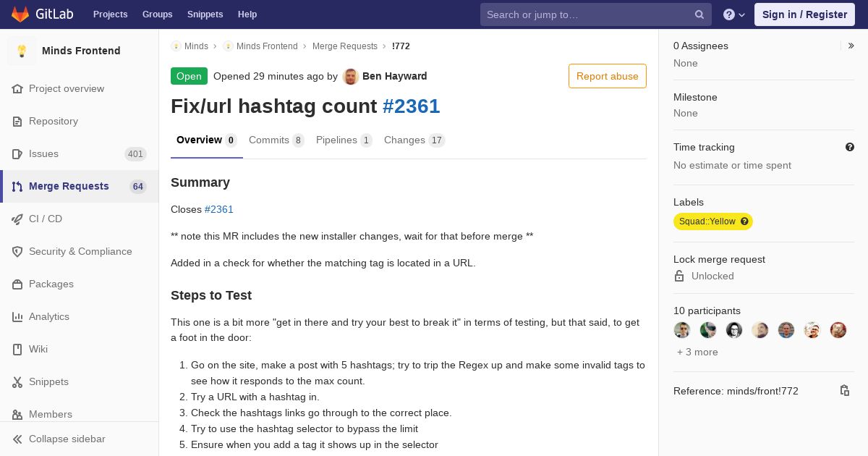Image resolution: width=868 pixels, height=456 pixels.
Task: Click the help icon inside Squad::Yellow label
Action: point(744,221)
